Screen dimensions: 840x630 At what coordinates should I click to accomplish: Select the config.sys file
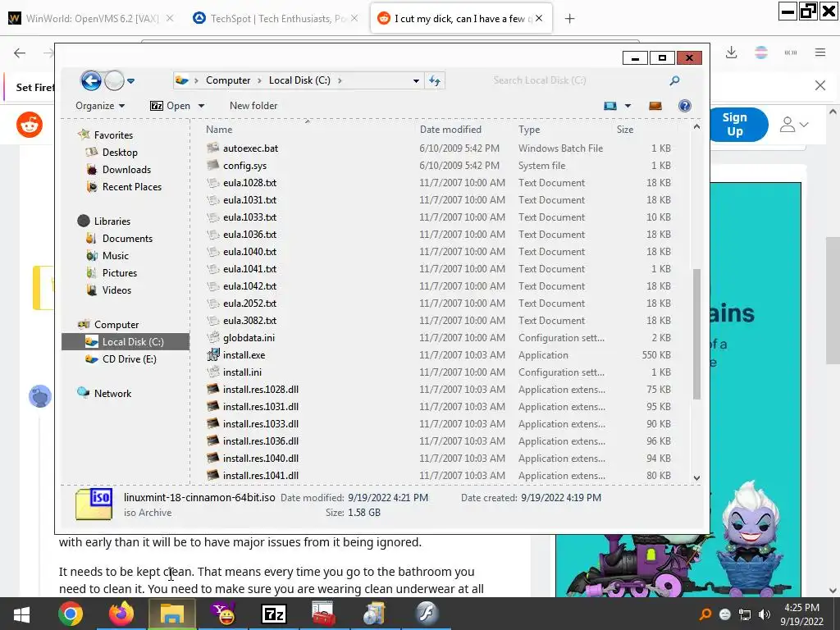pyautogui.click(x=244, y=166)
